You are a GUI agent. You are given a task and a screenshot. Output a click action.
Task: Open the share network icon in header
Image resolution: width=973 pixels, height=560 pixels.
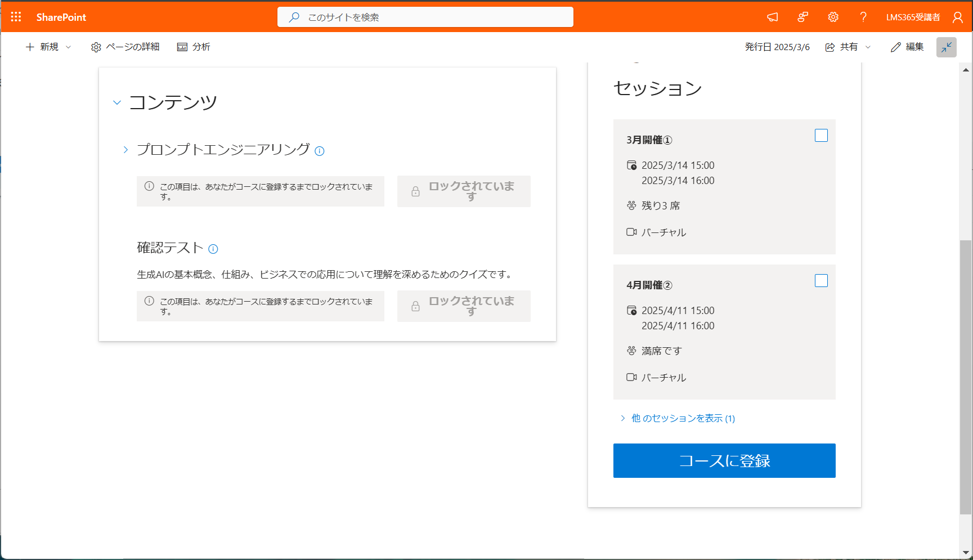tap(803, 17)
